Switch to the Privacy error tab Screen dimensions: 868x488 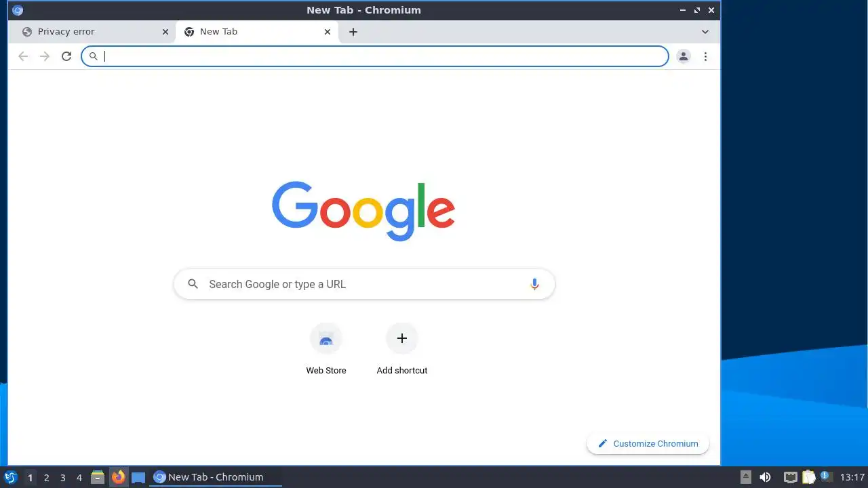[91, 32]
